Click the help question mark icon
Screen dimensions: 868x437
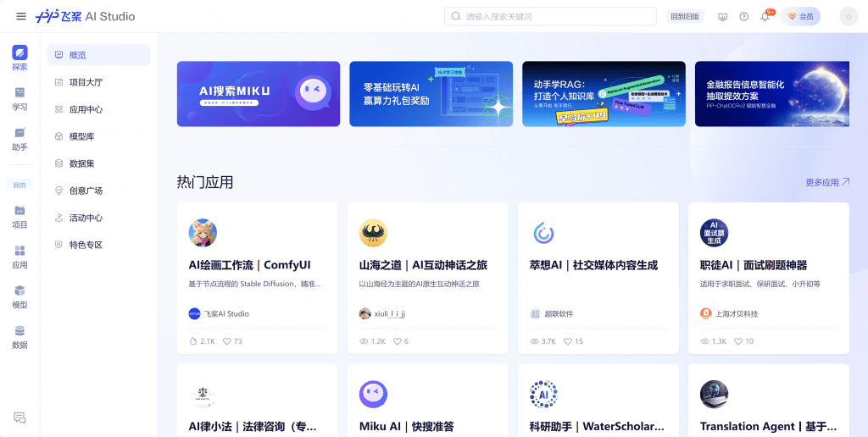coord(743,16)
